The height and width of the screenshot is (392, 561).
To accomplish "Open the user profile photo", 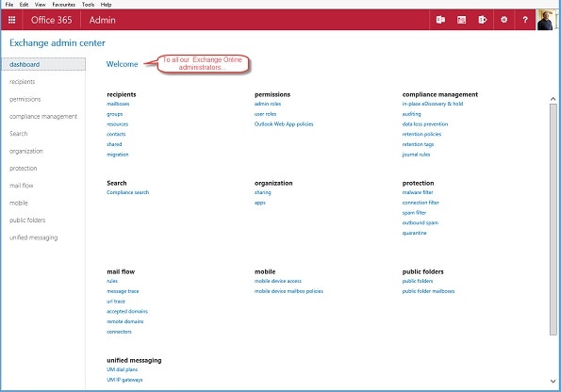I will [x=546, y=20].
